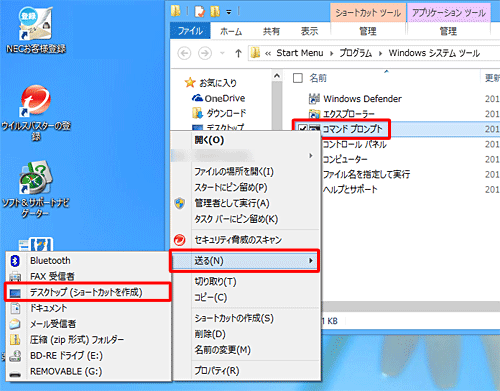
Task: Switch to the 共有 ribbon tab
Action: click(271, 31)
